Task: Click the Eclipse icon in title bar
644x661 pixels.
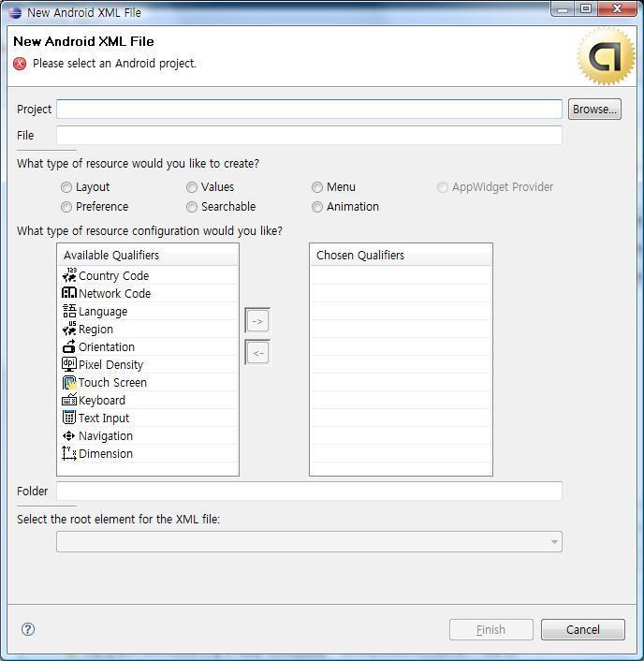Action: pyautogui.click(x=15, y=13)
